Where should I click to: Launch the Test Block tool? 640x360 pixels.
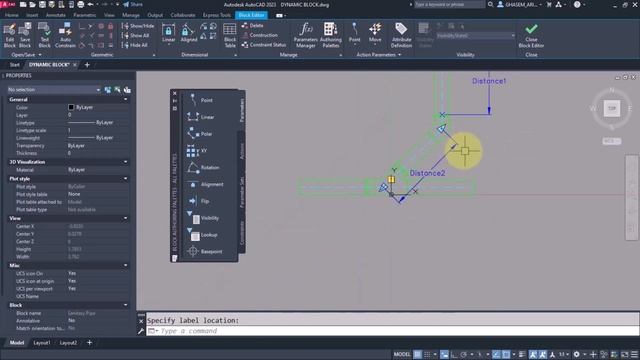44,36
